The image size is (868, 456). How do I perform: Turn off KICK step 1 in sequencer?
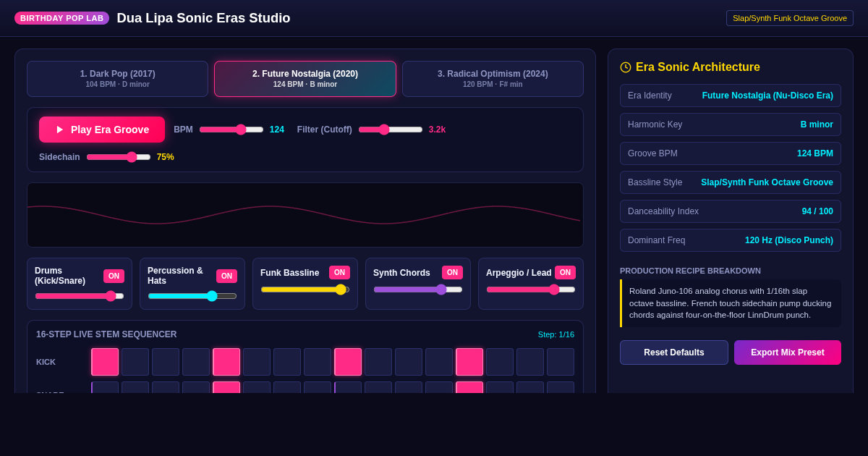(x=105, y=362)
